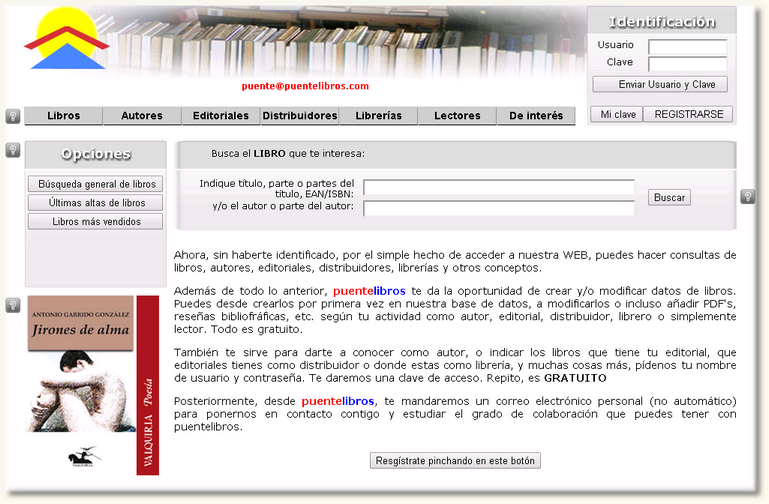Open the Distribuidores menu
The height and width of the screenshot is (504, 769).
tap(300, 116)
